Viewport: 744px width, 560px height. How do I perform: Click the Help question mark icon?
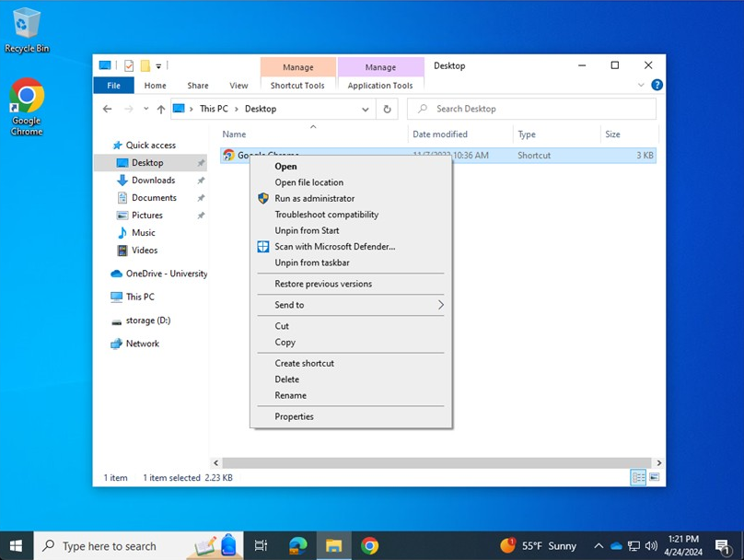pyautogui.click(x=657, y=85)
